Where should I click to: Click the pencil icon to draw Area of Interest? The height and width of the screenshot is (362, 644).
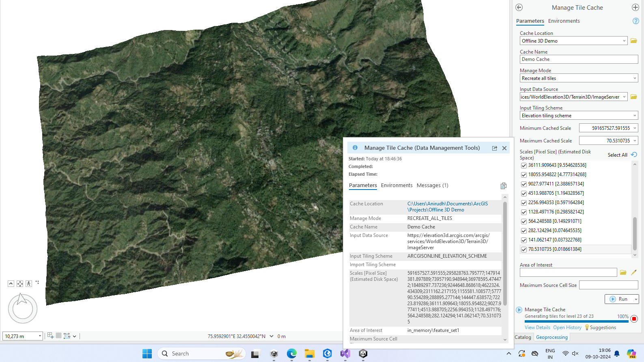click(x=634, y=272)
